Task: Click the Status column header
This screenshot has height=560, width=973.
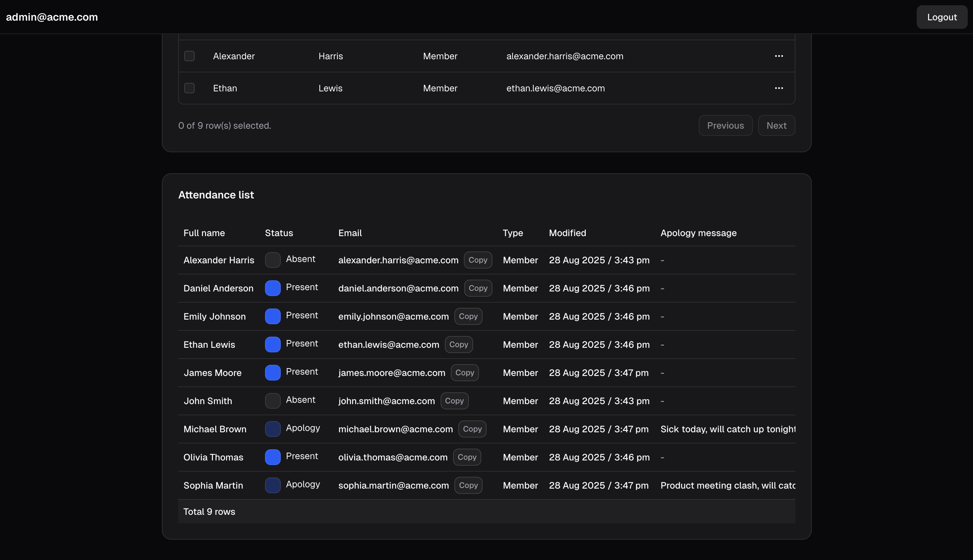Action: coord(279,233)
